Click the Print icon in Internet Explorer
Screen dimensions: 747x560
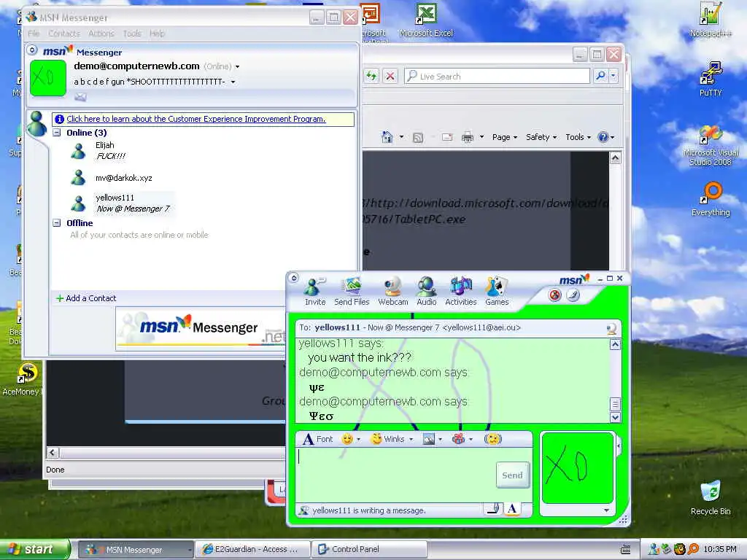(x=468, y=137)
